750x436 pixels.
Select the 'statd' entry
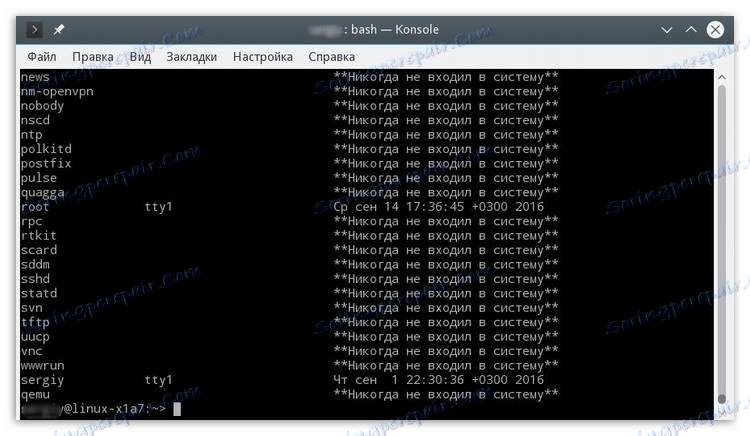click(x=39, y=294)
